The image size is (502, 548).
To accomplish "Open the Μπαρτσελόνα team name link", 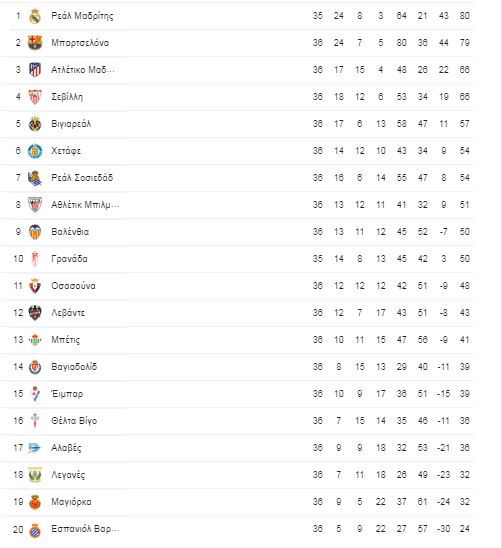I will click(80, 43).
